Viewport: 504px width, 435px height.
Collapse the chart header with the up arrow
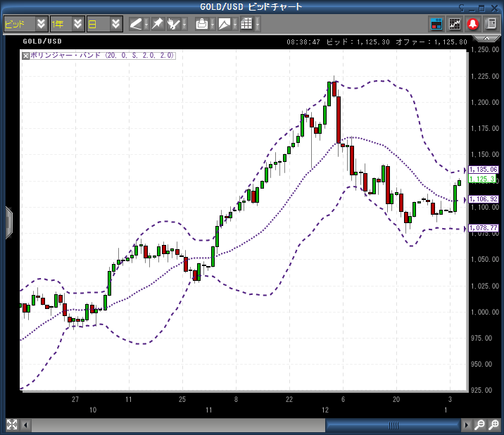pos(462,6)
